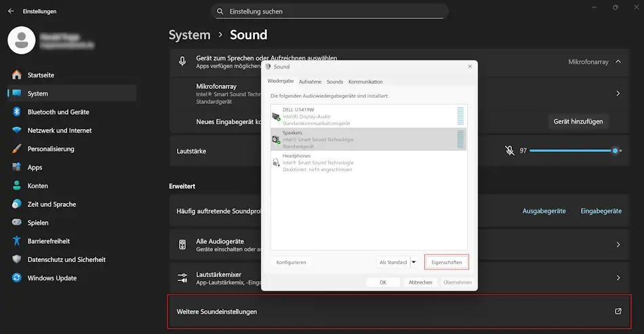Open Barrierefreiheit settings

(x=48, y=241)
